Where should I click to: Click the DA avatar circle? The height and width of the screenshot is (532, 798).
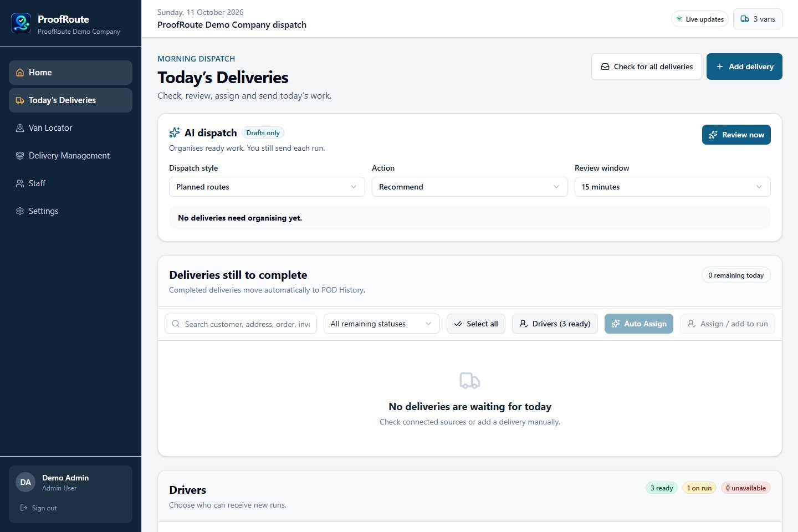(25, 482)
